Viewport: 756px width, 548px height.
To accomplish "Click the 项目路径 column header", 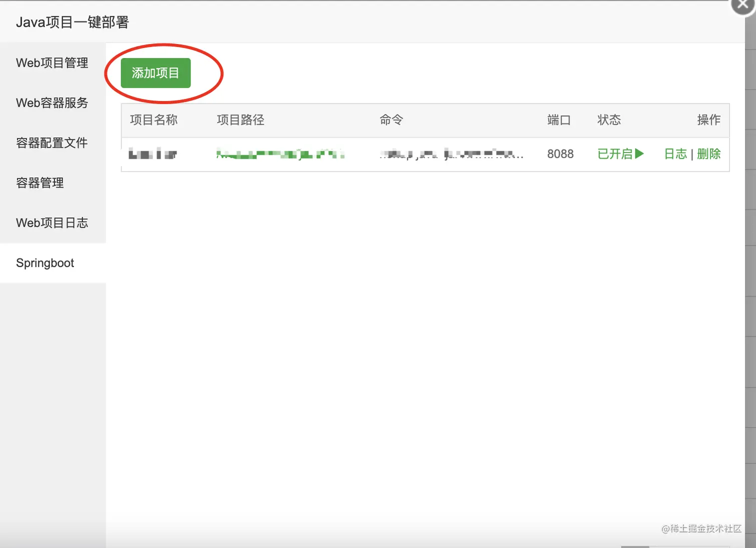I will (x=240, y=120).
